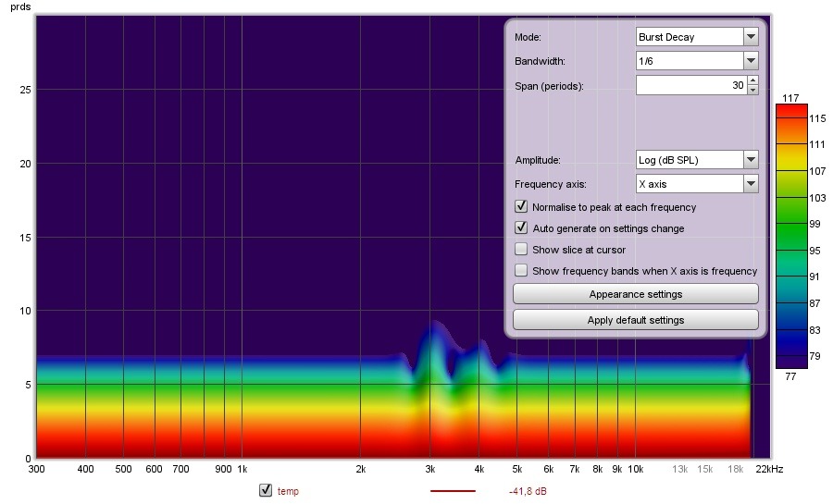Click the 77 minimum label below colour scale
This screenshot has height=504, width=833.
790,376
